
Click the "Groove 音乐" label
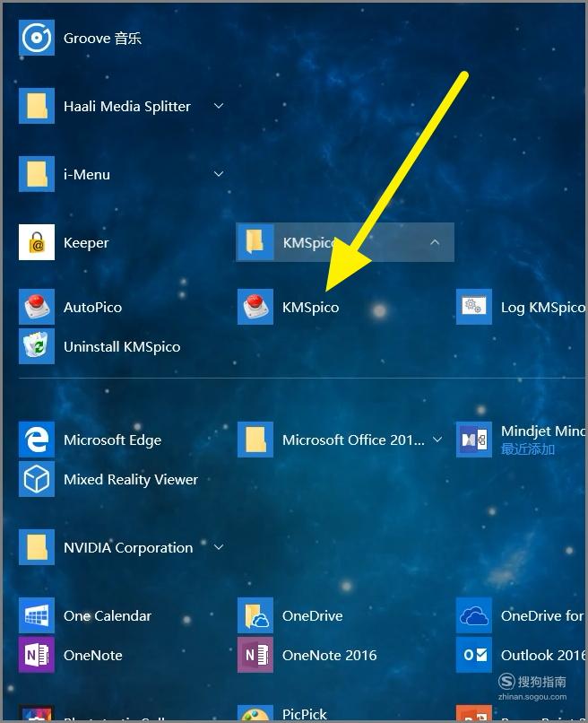[102, 38]
